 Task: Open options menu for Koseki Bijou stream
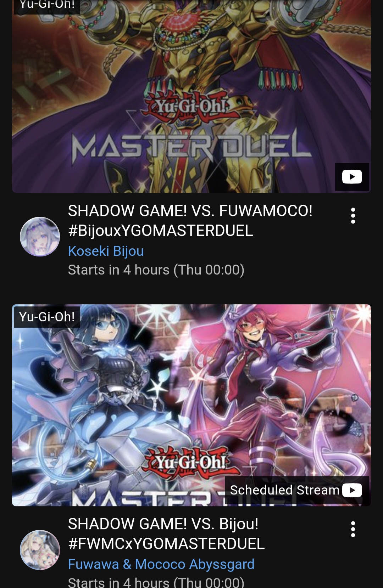(x=353, y=216)
